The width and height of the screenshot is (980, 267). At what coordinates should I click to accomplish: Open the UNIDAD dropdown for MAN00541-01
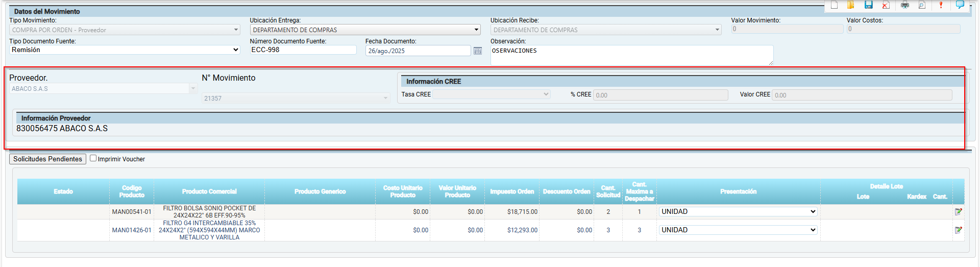[x=738, y=212]
